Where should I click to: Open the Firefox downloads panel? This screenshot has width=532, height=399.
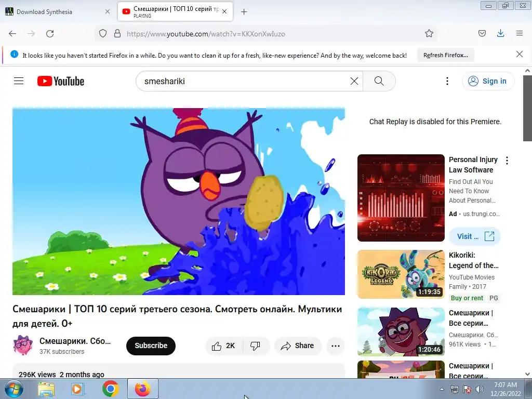pos(500,33)
